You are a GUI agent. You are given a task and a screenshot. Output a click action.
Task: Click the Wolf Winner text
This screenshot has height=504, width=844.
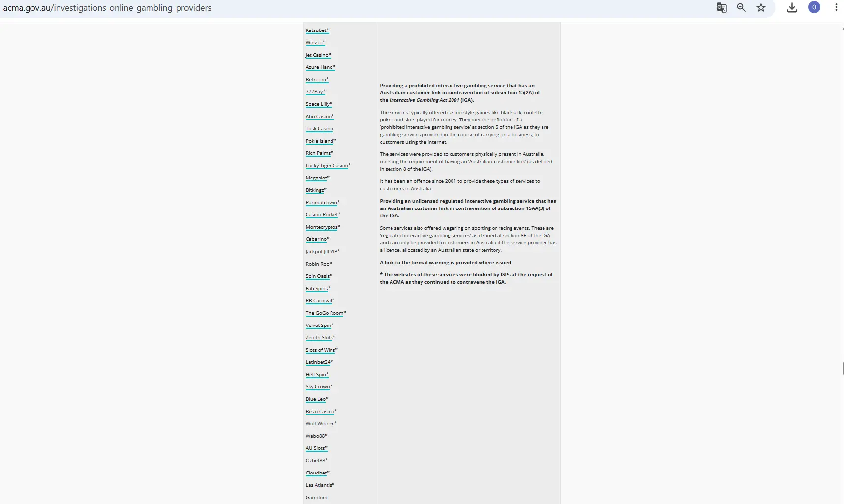point(321,424)
